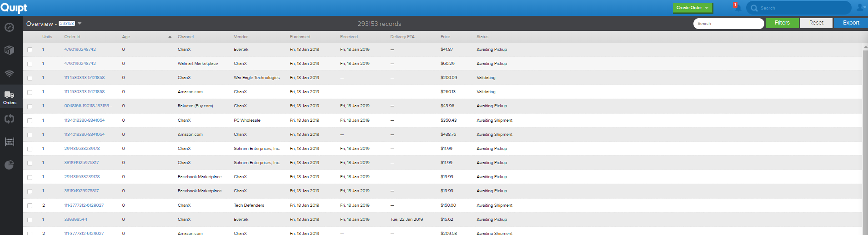Screen dimensions: 868x235
Task: Select the "PC Wholesale" vendor cell
Action: [x=247, y=120]
